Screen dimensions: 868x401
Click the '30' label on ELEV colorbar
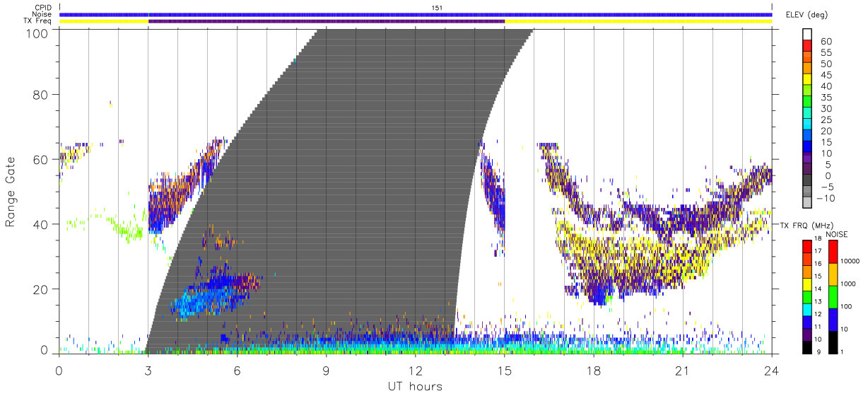[825, 108]
